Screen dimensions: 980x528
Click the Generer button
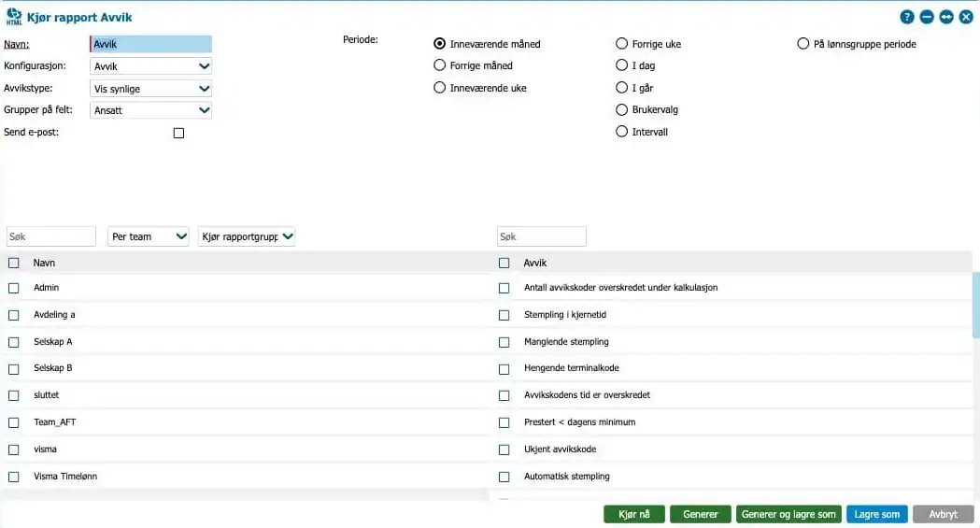tap(700, 514)
